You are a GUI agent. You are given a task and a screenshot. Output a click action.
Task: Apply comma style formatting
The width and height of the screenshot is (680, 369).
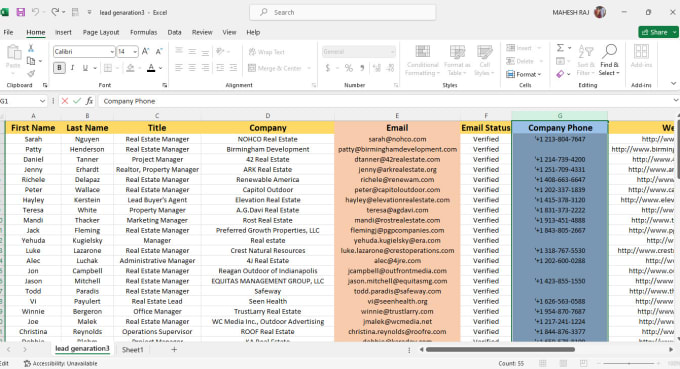coord(362,68)
